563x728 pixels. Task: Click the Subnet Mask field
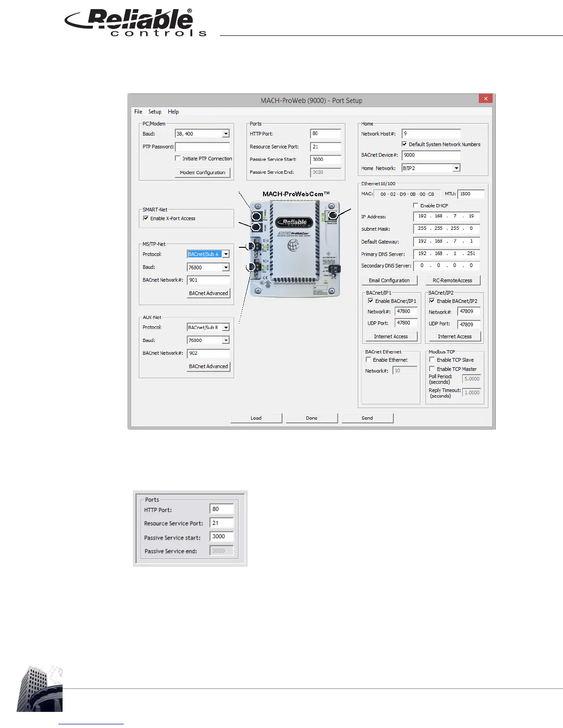click(x=447, y=228)
